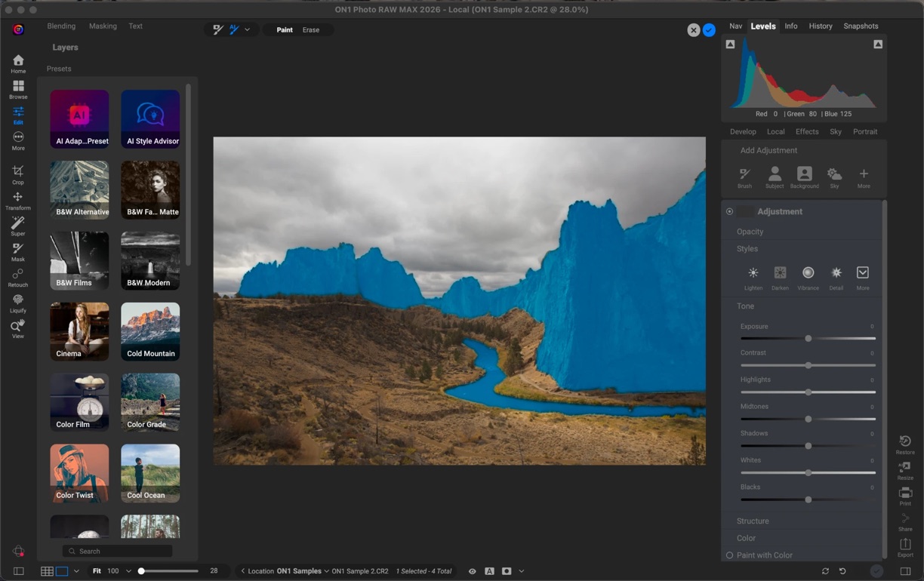
Task: Open the More styles dropdown
Action: (x=863, y=277)
